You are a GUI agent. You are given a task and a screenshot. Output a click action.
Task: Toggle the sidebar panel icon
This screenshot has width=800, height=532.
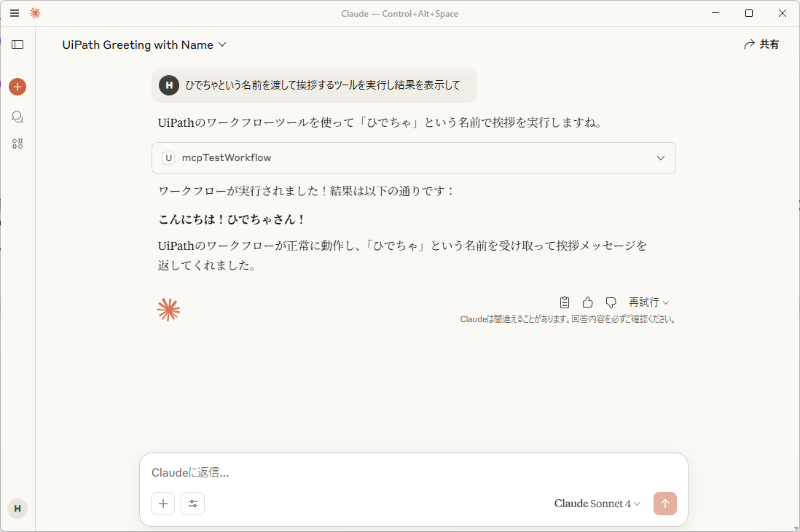pos(17,44)
